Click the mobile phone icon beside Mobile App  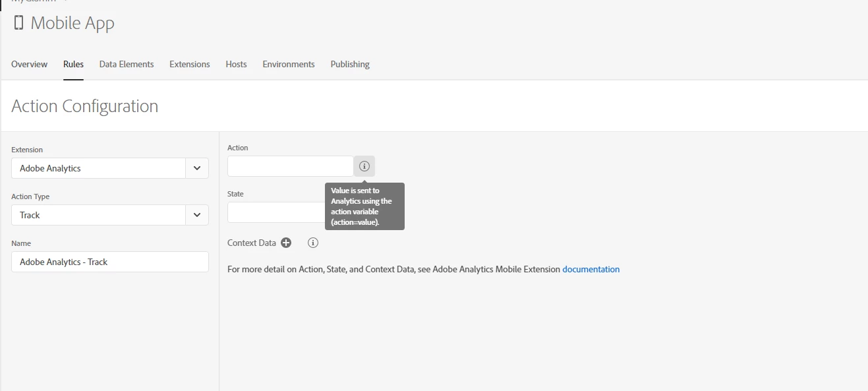coord(18,23)
